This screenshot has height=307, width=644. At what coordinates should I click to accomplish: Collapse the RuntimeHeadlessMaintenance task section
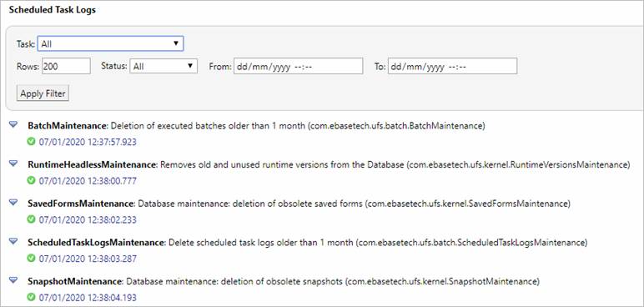13,164
